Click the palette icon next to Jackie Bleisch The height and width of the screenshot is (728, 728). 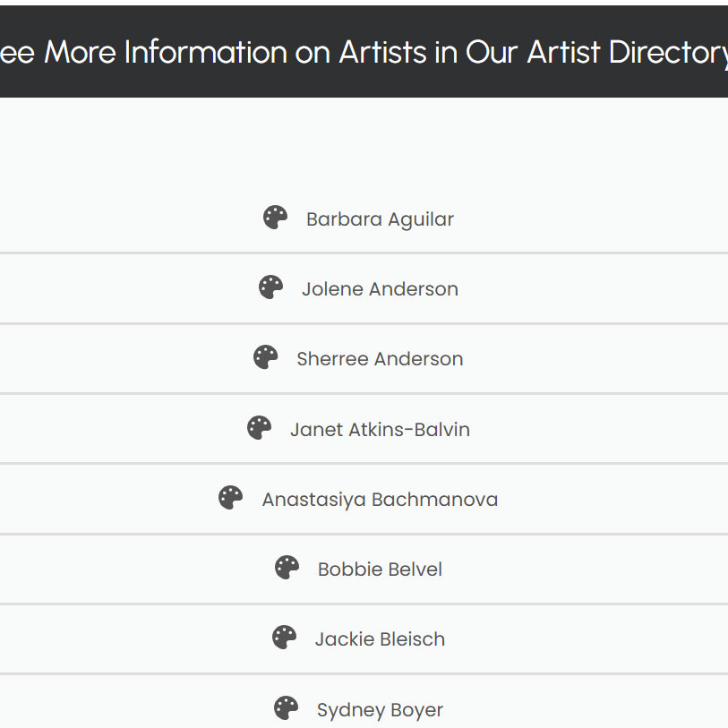(x=283, y=638)
